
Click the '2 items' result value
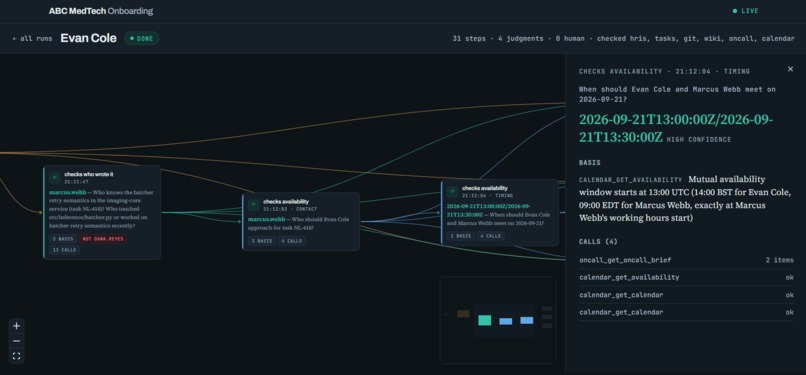tap(779, 260)
